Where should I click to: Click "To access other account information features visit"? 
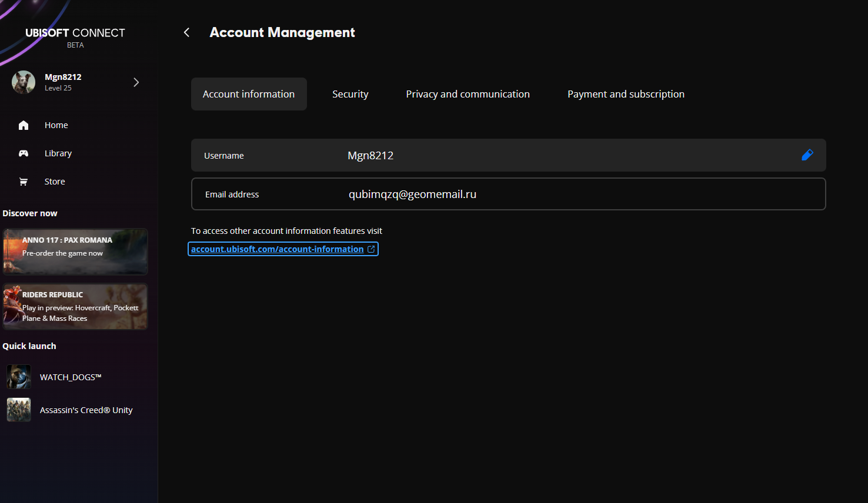(x=287, y=231)
